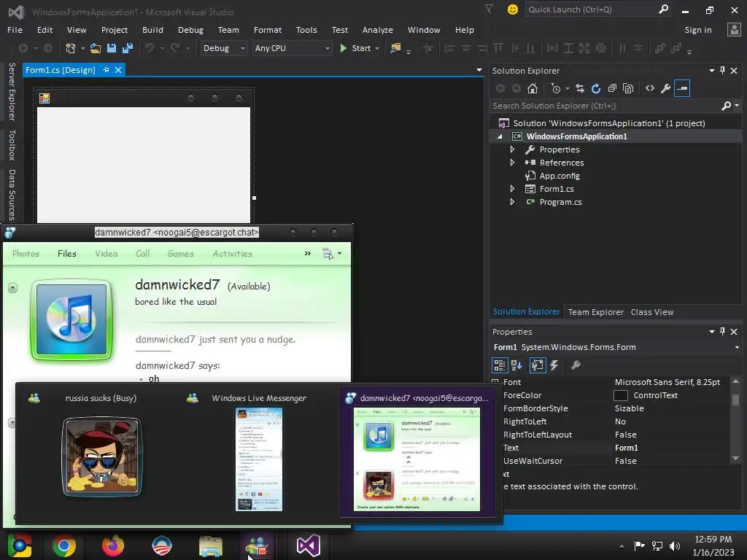Open the Files tab in messenger window
The width and height of the screenshot is (747, 560).
click(66, 254)
